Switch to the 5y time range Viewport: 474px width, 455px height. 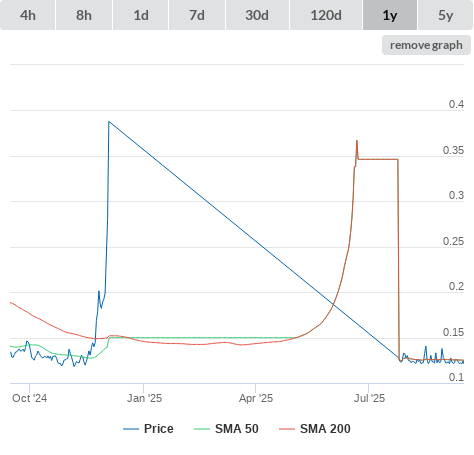446,15
